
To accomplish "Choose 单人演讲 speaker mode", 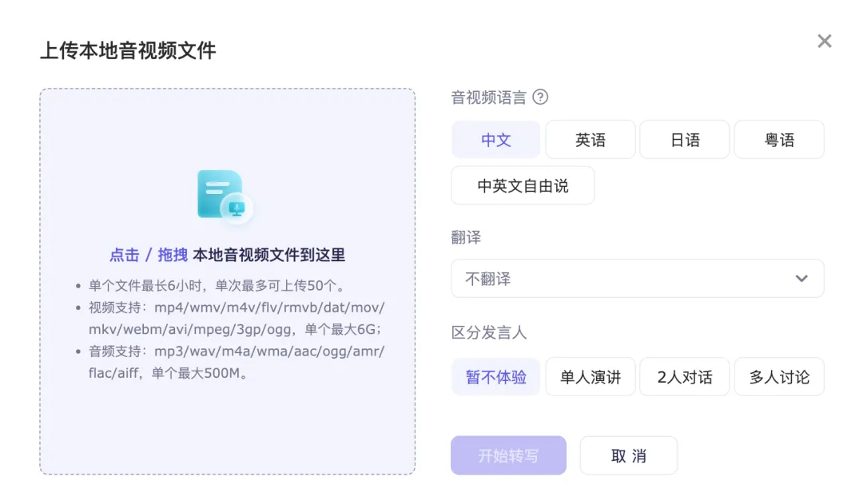I will click(591, 377).
